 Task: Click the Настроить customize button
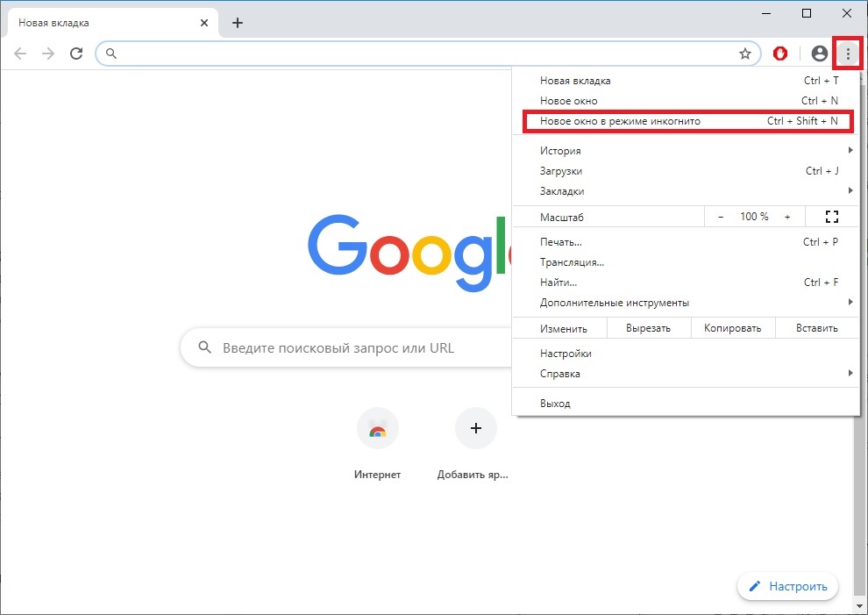787,586
